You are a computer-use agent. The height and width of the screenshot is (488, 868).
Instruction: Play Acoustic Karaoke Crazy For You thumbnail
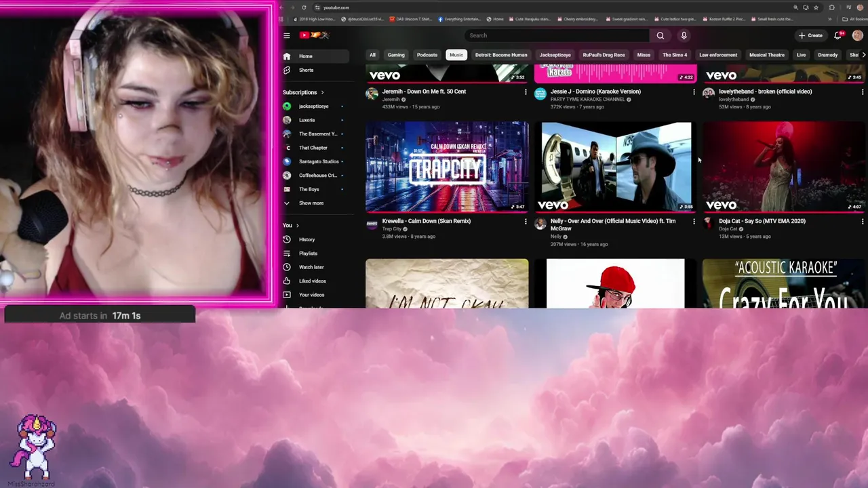point(784,283)
